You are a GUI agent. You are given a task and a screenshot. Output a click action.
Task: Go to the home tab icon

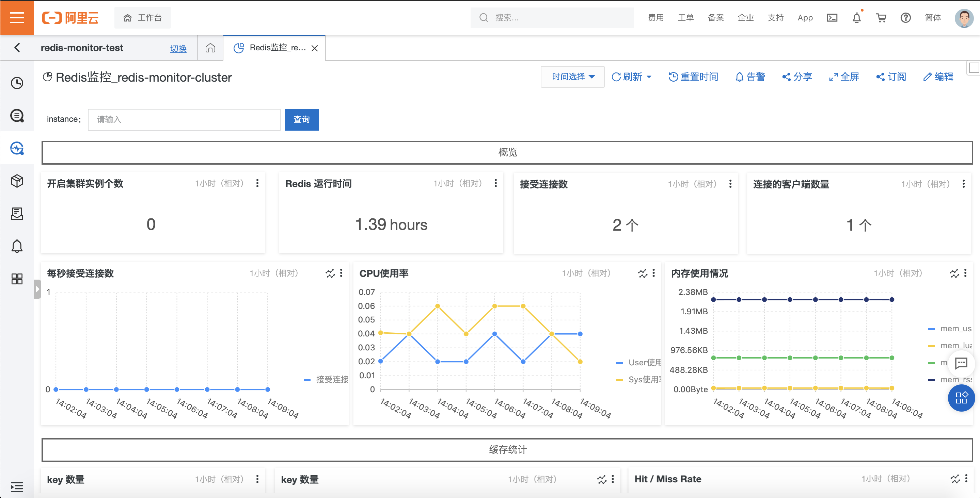pyautogui.click(x=210, y=48)
